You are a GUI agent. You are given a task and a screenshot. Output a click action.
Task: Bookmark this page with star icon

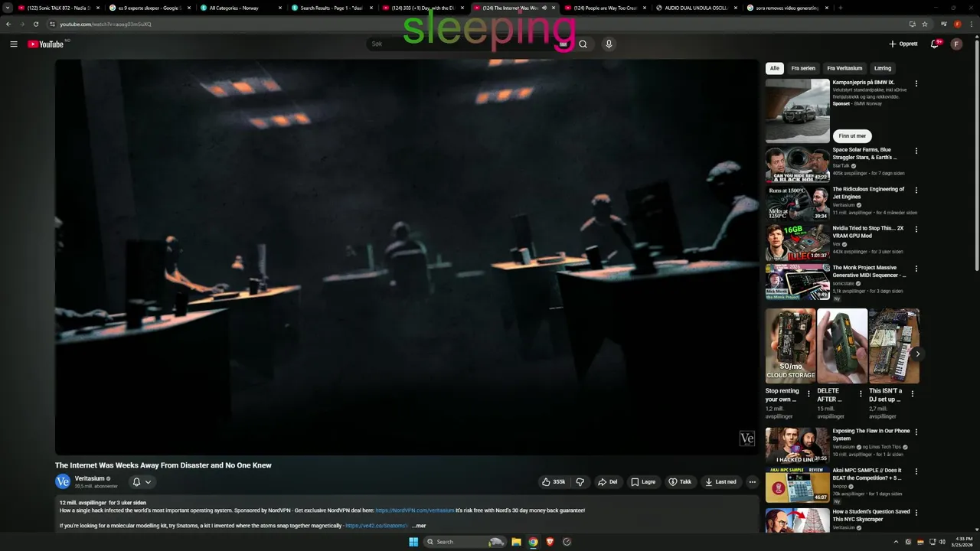pyautogui.click(x=924, y=24)
